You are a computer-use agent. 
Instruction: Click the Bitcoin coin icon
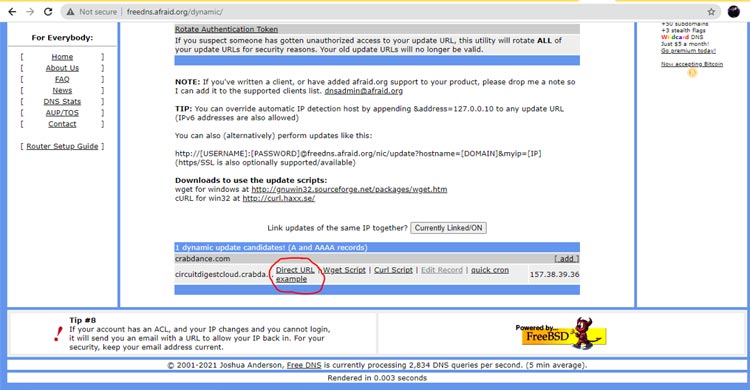(692, 73)
